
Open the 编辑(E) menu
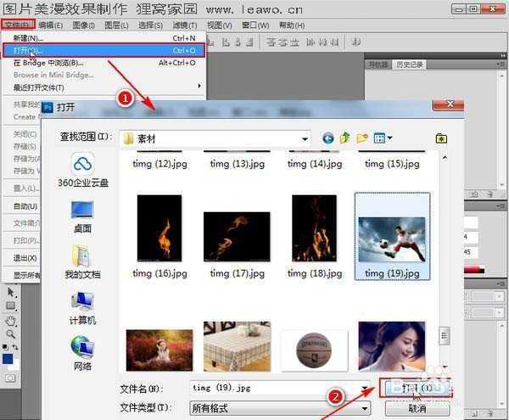(50, 25)
